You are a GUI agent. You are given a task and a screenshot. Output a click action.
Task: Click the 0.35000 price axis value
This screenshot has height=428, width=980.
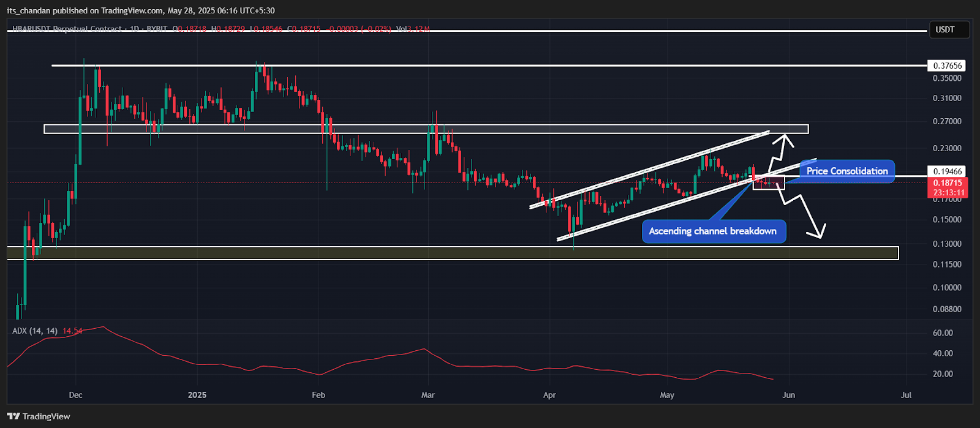pyautogui.click(x=947, y=78)
